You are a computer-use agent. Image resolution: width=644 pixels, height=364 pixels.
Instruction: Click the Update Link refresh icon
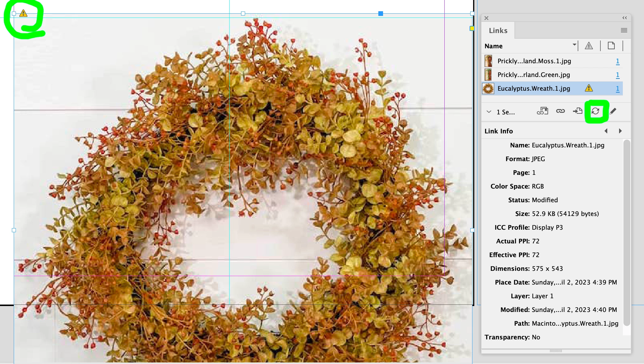pos(595,111)
